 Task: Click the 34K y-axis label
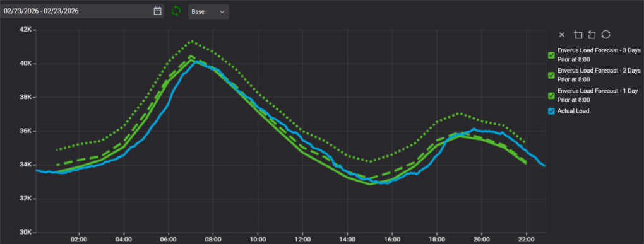click(x=26, y=165)
